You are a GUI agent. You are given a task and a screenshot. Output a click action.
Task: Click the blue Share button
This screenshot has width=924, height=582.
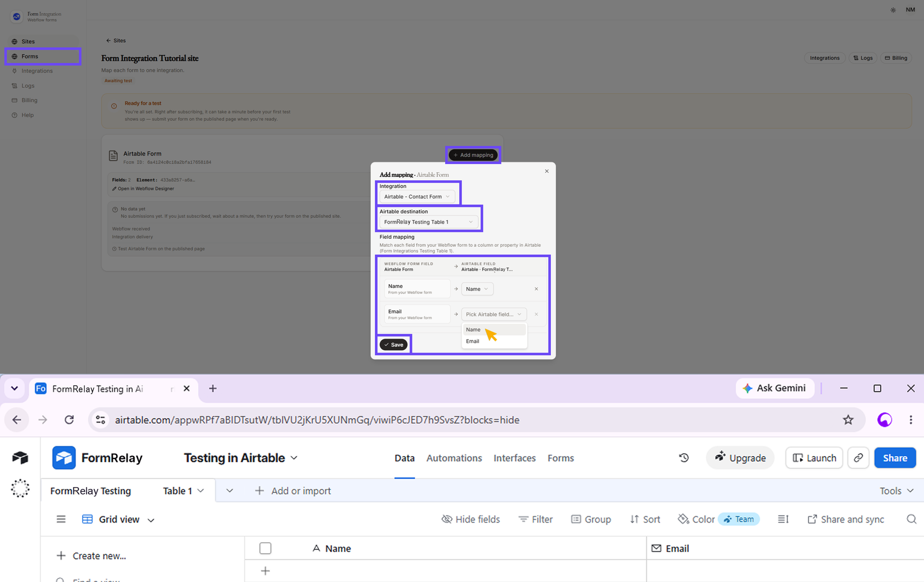point(895,458)
